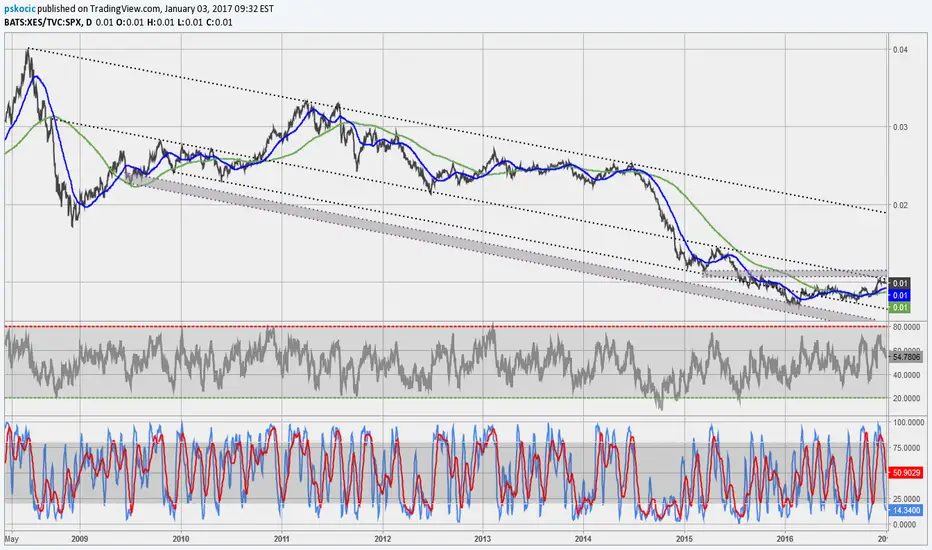Select the 54.7806 RSI value tag
The width and height of the screenshot is (932, 550).
point(906,357)
